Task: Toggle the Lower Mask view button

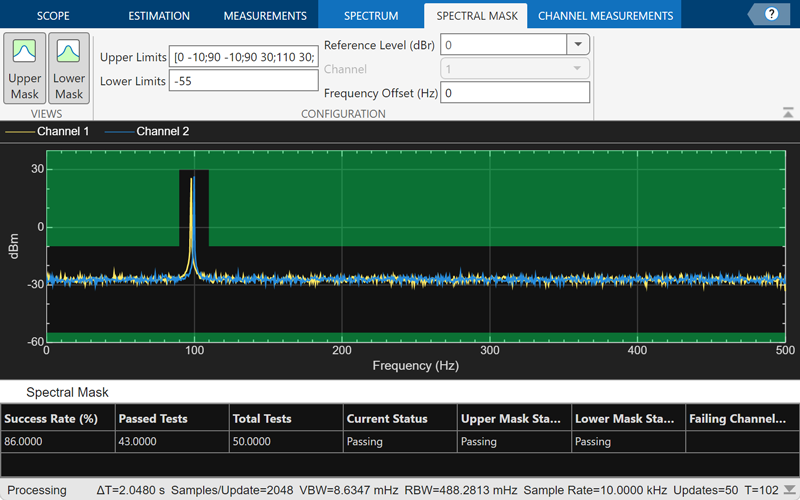Action: (69, 68)
